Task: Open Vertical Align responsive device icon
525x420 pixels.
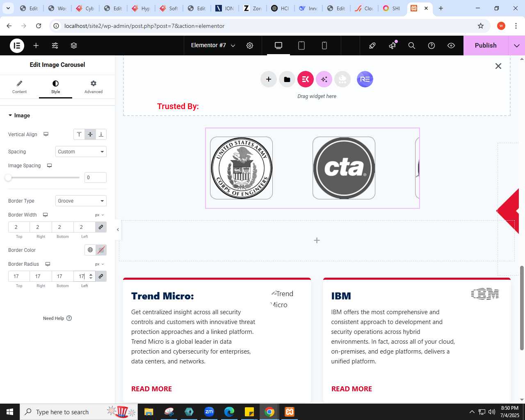Action: pyautogui.click(x=46, y=134)
